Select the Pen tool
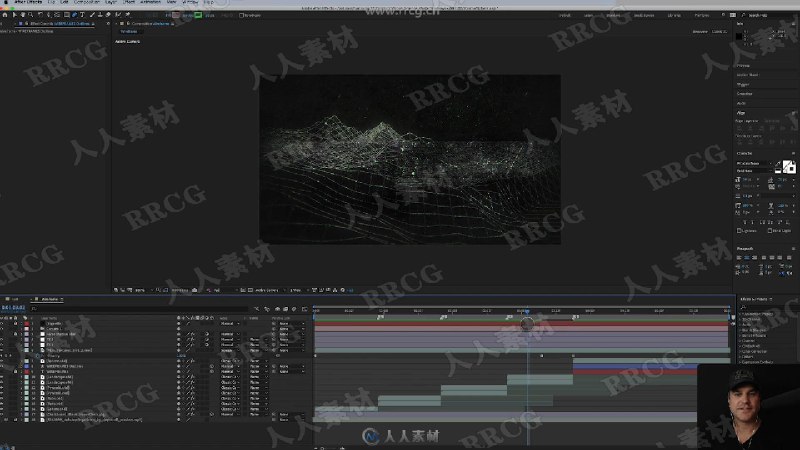 tap(74, 15)
